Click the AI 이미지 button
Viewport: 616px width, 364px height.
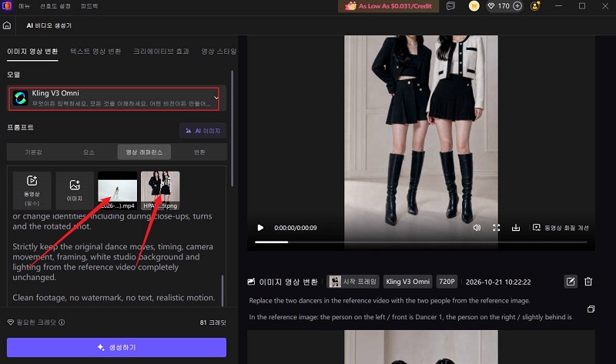coord(203,131)
